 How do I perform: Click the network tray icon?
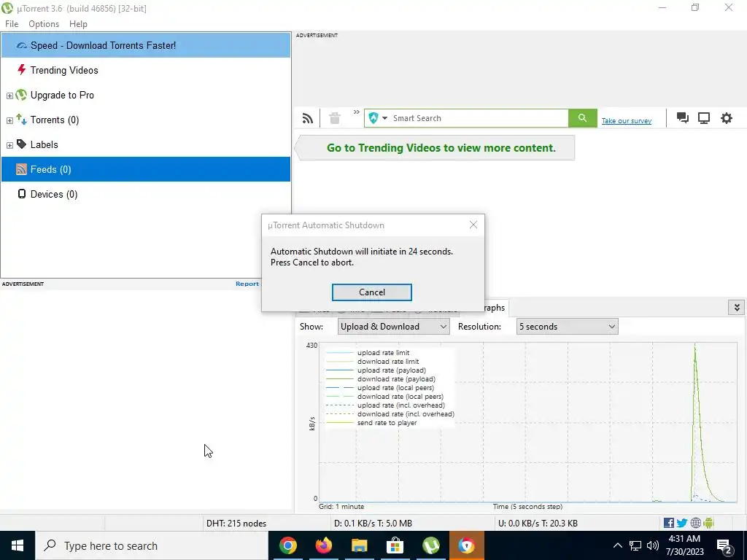(x=635, y=545)
